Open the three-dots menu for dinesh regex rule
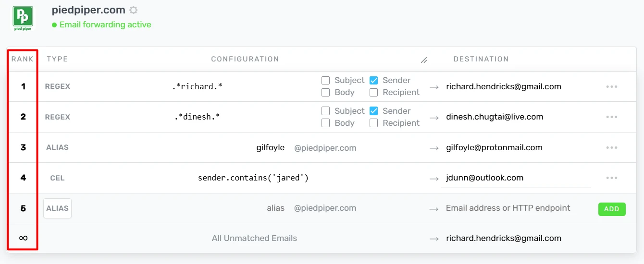Viewport: 644px width, 264px height. coord(611,117)
